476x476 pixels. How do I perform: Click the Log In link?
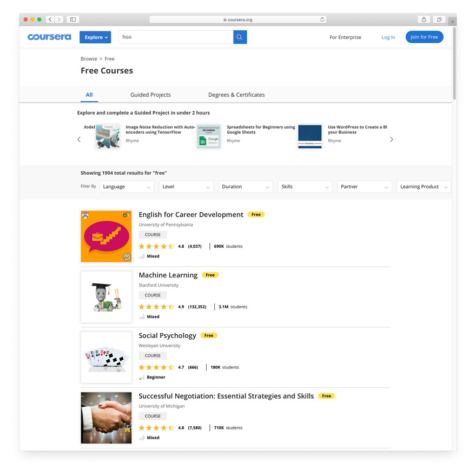(388, 37)
